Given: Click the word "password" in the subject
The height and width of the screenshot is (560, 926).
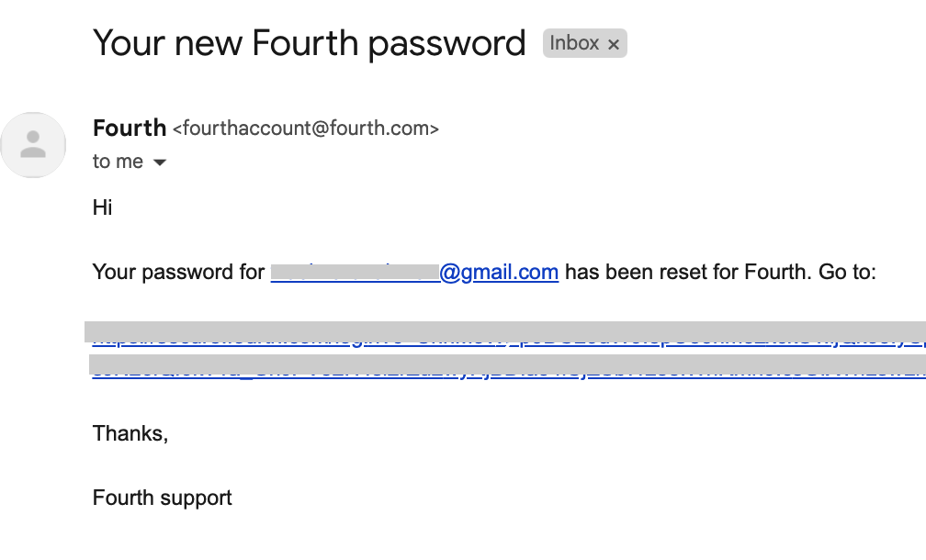Looking at the screenshot, I should pos(447,45).
